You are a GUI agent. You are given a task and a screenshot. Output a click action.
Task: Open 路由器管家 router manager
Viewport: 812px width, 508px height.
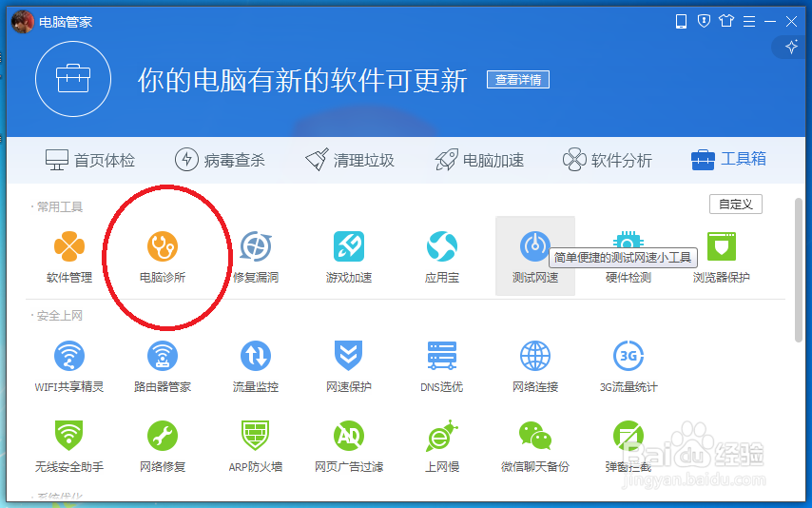162,366
